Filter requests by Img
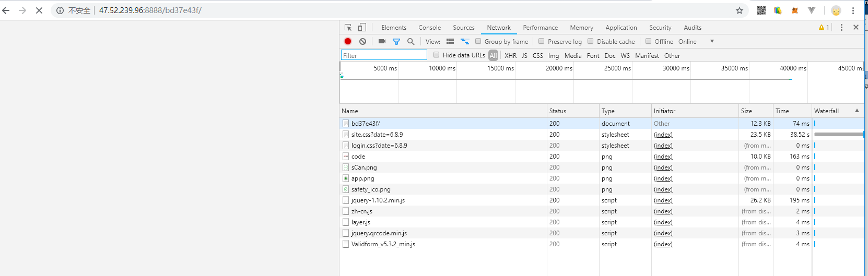 pos(554,55)
